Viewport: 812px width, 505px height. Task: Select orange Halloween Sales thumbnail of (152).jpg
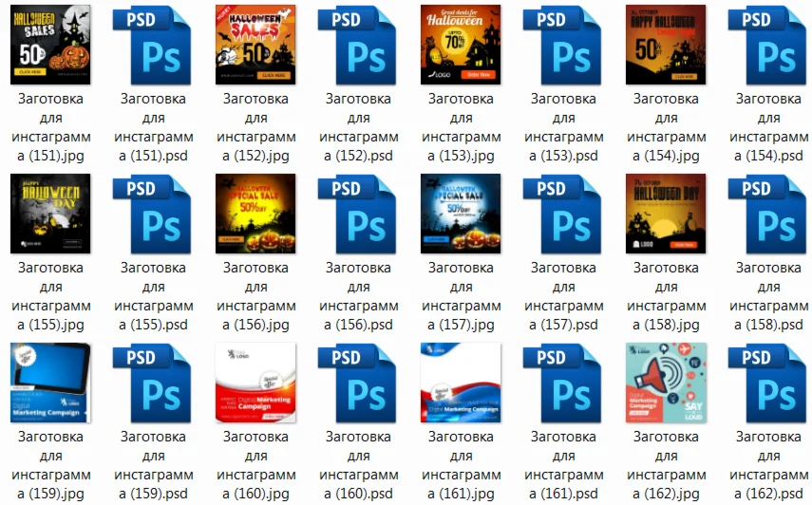[x=255, y=45]
